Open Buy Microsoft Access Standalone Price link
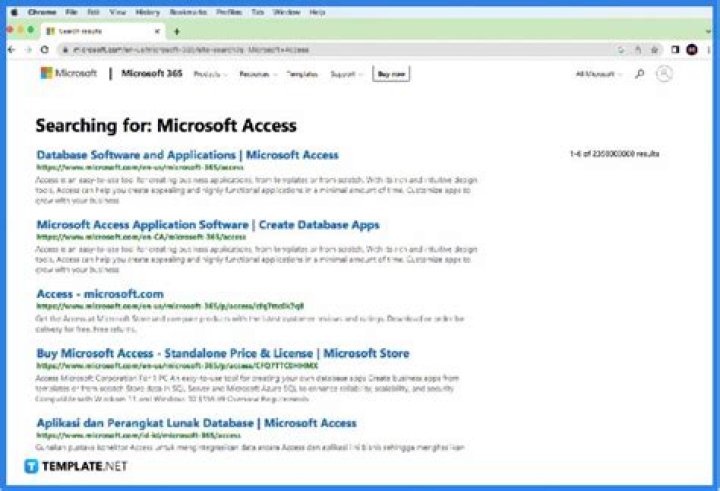This screenshot has width=720, height=491. 222,353
